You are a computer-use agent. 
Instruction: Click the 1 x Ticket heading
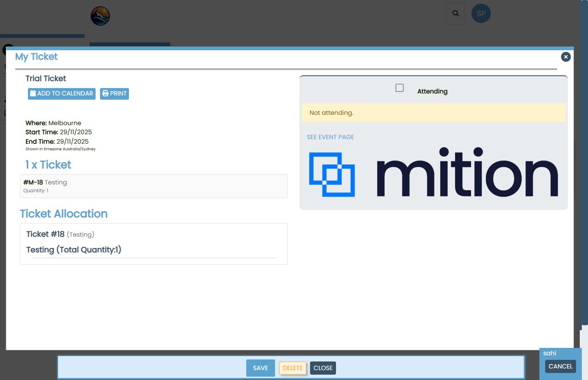tap(48, 165)
